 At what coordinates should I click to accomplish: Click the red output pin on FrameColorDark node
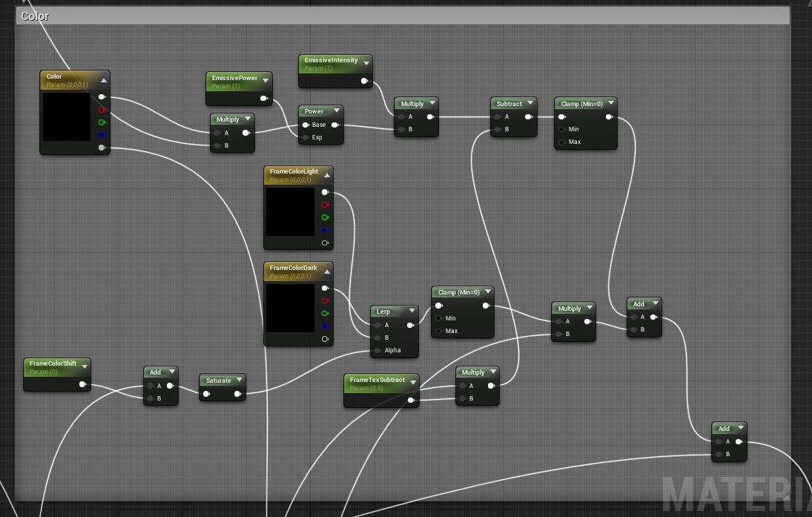tap(324, 300)
